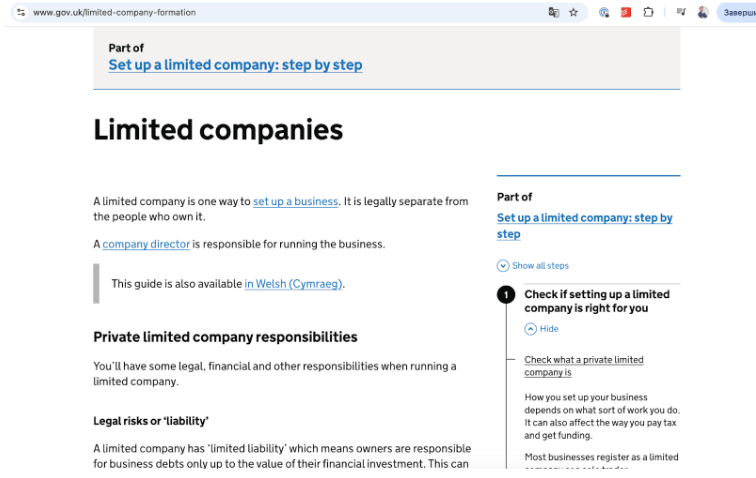
Task: Bookmark this page with the star icon
Action: pos(573,13)
